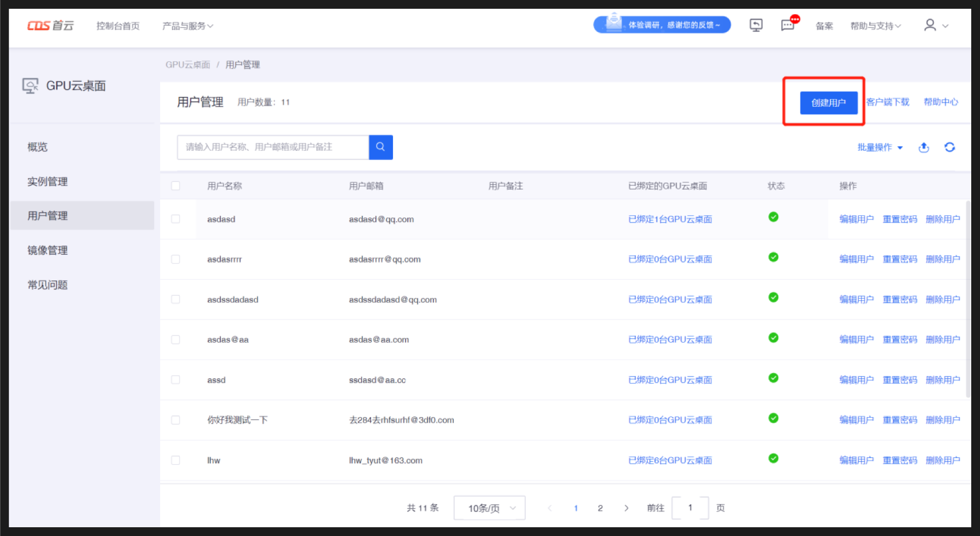Click the CDS 首云 logo
This screenshot has width=980, height=536.
pos(50,26)
